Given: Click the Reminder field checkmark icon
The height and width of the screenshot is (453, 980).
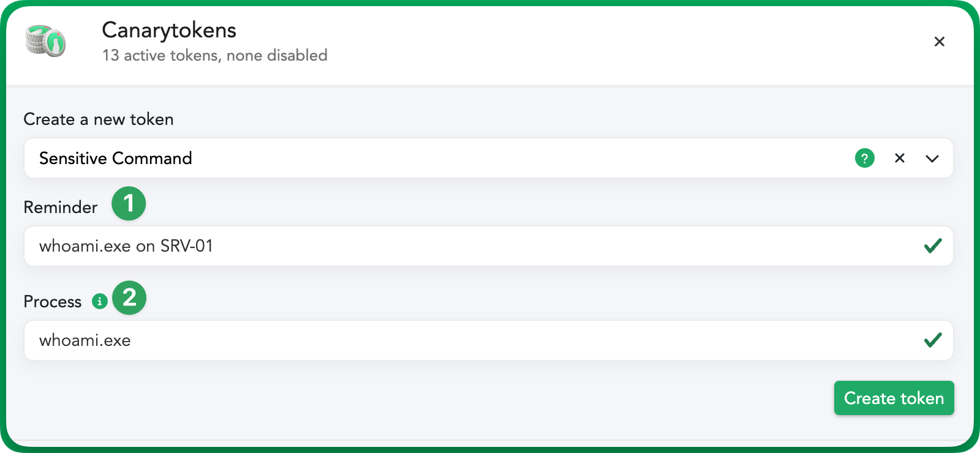Looking at the screenshot, I should pos(933,246).
